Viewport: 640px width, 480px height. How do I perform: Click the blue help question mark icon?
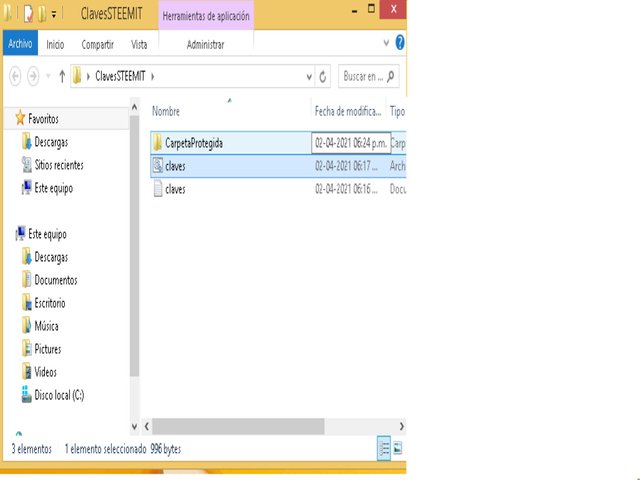[400, 42]
